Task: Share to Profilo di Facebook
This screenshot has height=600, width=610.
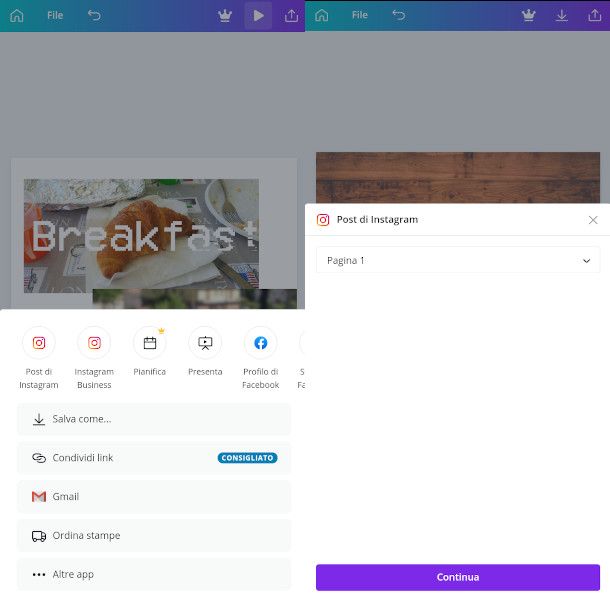Action: 261,358
